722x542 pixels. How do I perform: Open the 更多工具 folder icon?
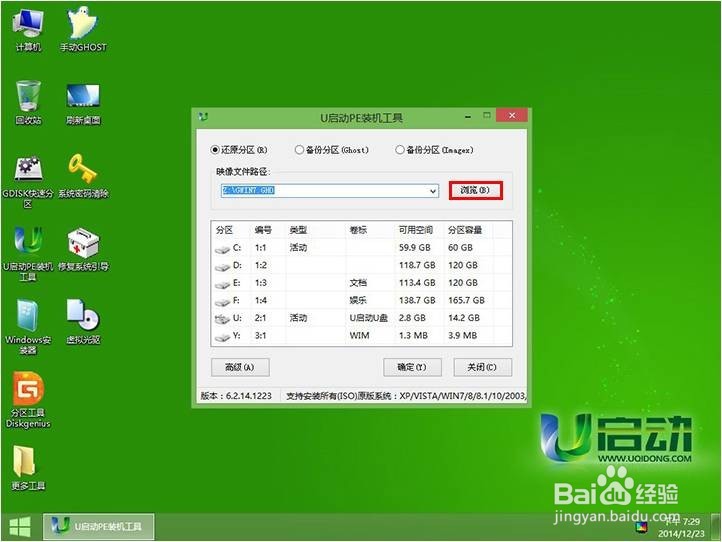point(28,467)
